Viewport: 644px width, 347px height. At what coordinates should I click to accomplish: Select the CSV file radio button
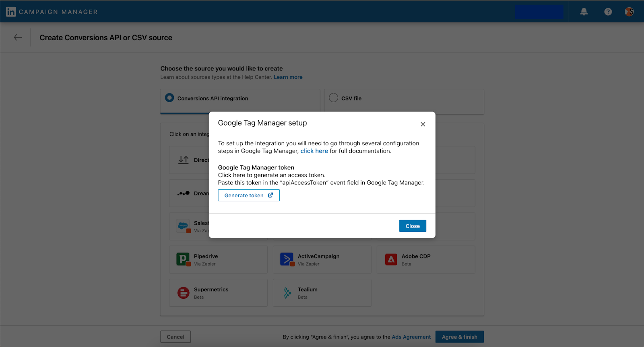[x=333, y=98]
